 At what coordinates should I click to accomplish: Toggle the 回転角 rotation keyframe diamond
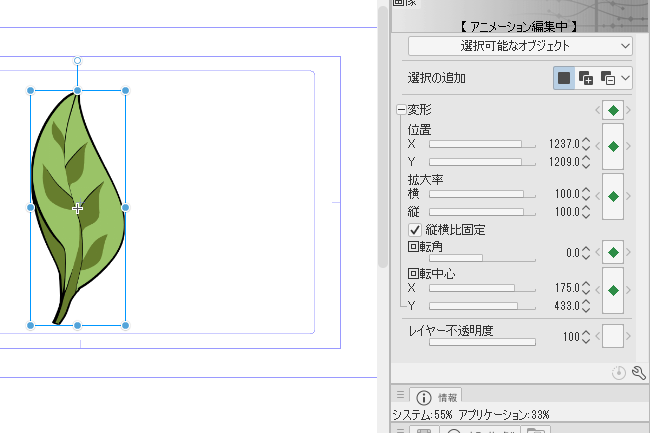coord(613,252)
